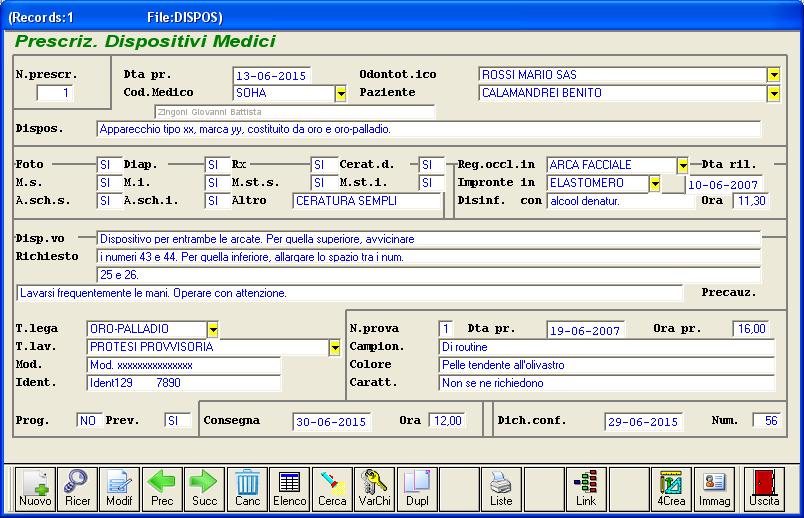Click the Dispos. description field
Image resolution: width=804 pixels, height=518 pixels.
tap(429, 129)
